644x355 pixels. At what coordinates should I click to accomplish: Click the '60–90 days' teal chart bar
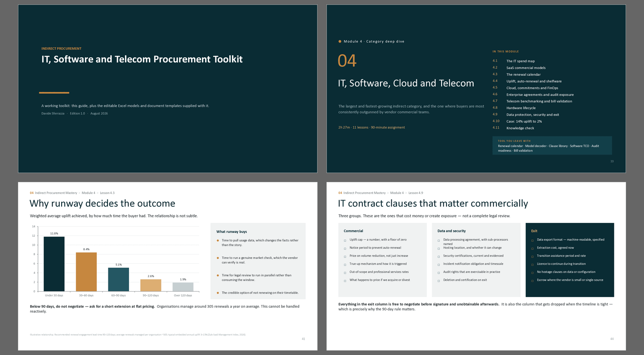[x=119, y=280]
